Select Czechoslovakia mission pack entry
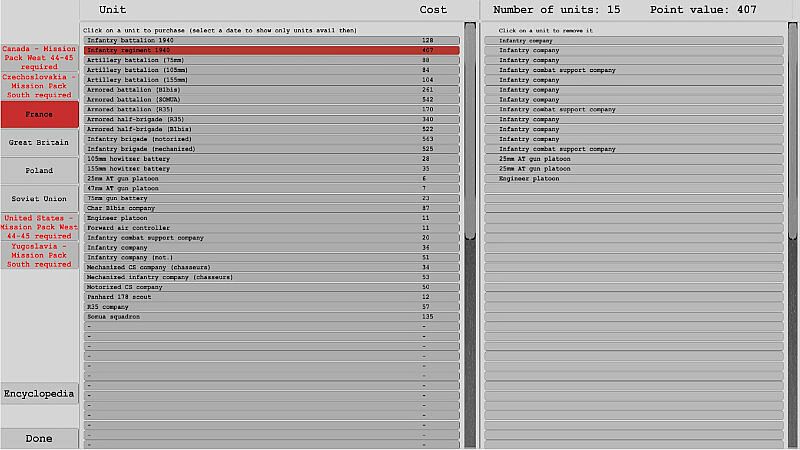The image size is (800, 450). point(39,86)
